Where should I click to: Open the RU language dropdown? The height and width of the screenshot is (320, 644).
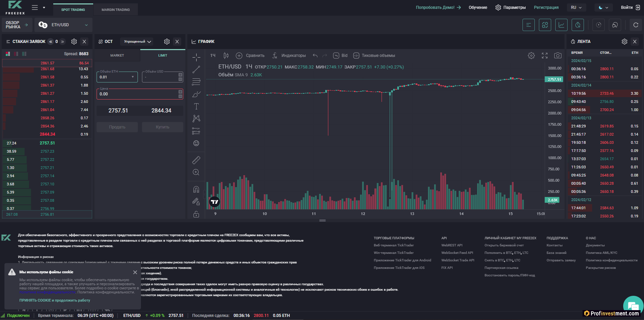pos(576,7)
